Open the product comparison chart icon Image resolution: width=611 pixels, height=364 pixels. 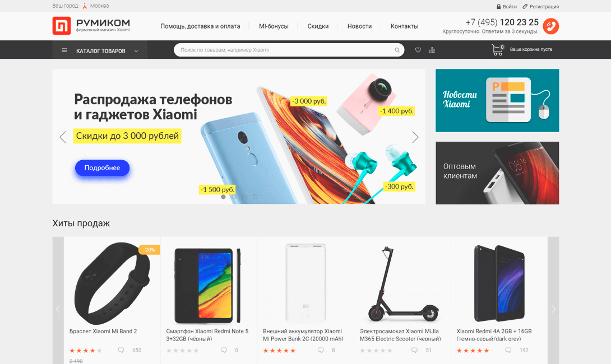click(x=432, y=50)
